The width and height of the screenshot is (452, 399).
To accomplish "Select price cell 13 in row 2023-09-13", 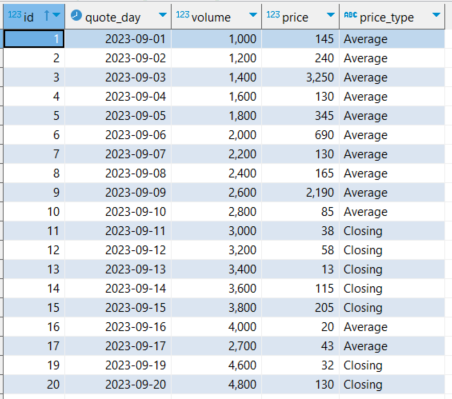I will (301, 269).
